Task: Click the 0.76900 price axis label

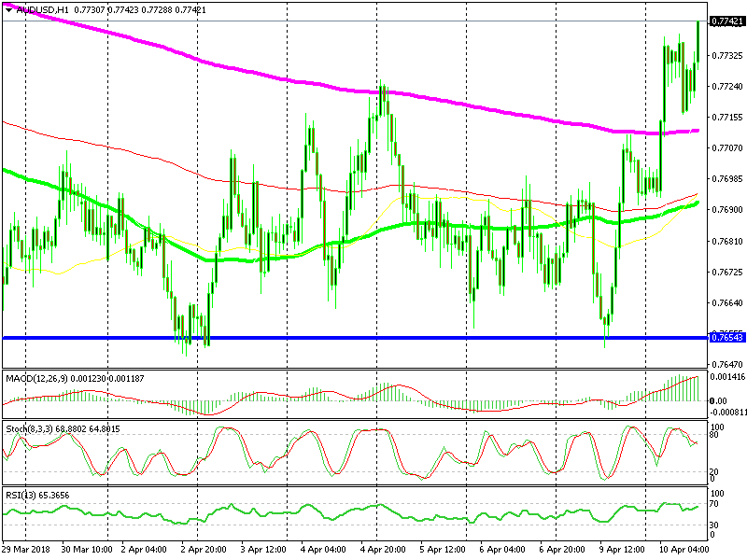Action: (x=727, y=210)
